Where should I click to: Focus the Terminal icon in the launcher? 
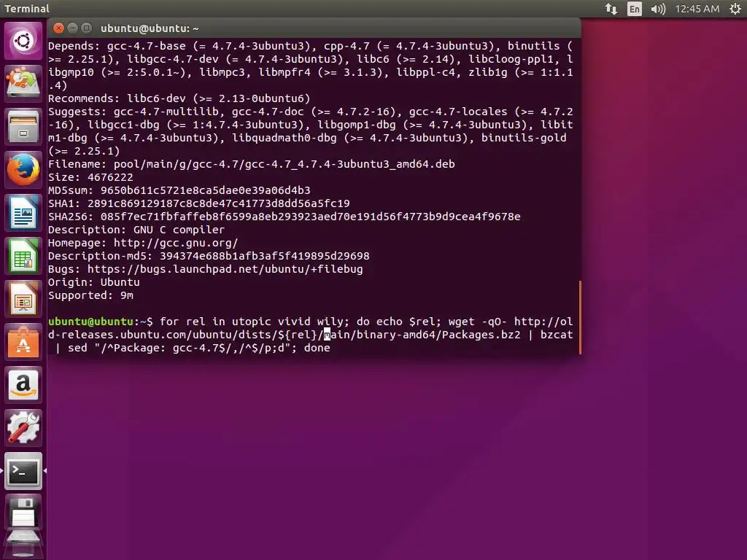pyautogui.click(x=23, y=471)
